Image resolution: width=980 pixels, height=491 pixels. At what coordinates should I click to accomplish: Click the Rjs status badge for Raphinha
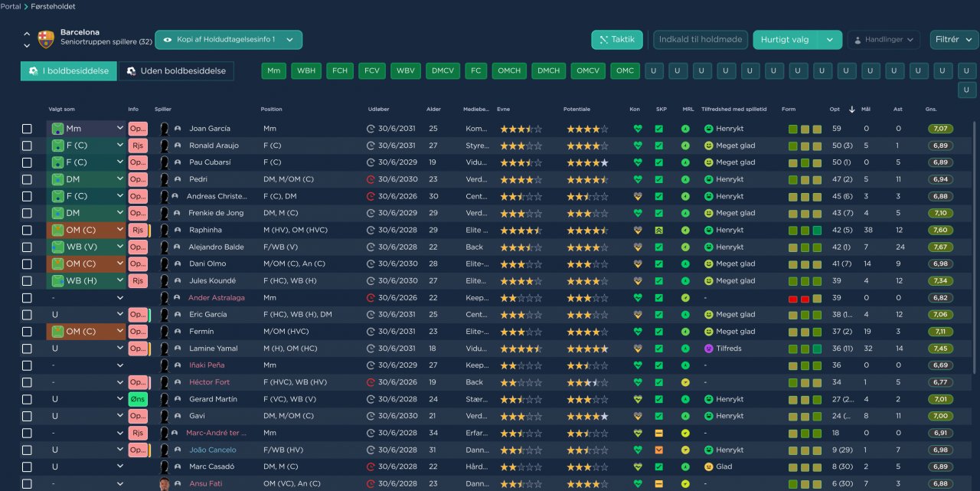click(138, 230)
